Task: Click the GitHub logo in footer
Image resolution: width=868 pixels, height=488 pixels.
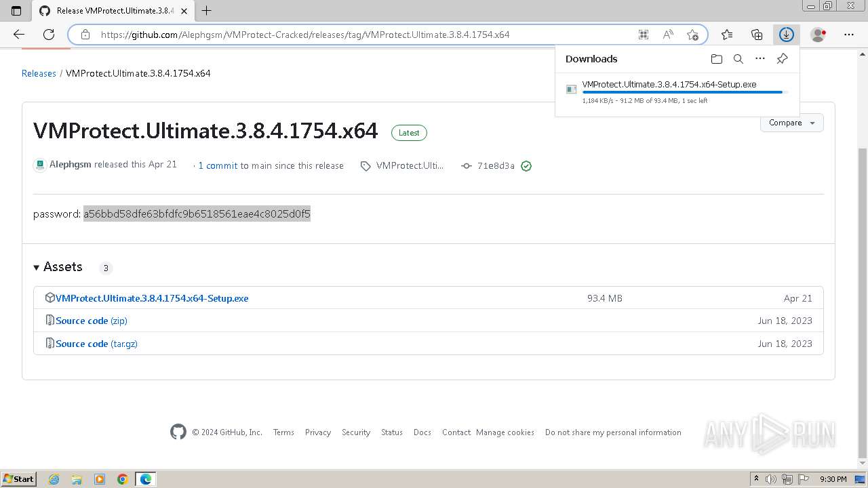Action: [178, 432]
